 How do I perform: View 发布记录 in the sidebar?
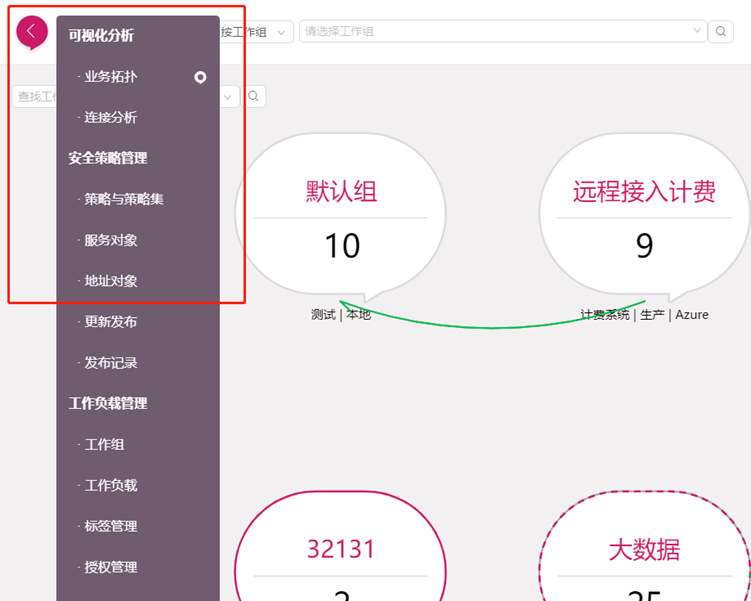[x=111, y=363]
